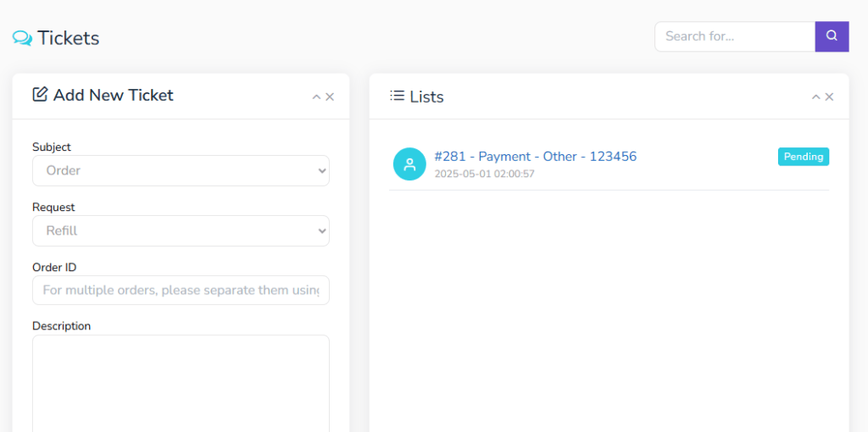This screenshot has height=432, width=868.
Task: Click the Add New Ticket edit icon
Action: point(40,95)
